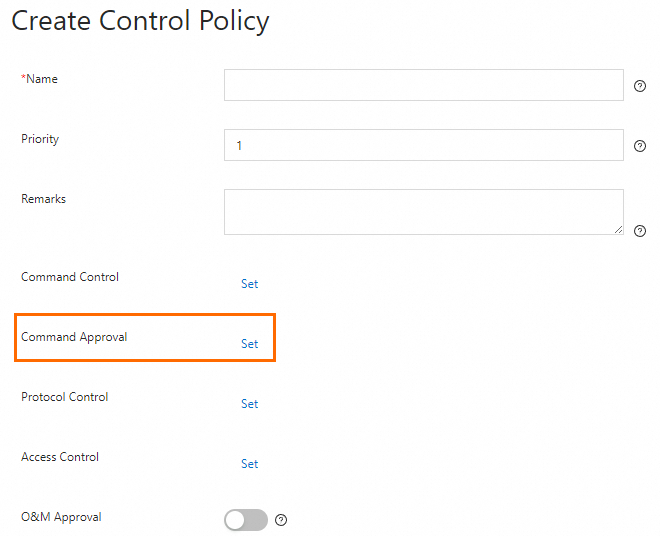Click the Name field label
This screenshot has height=536, width=660.
40,79
